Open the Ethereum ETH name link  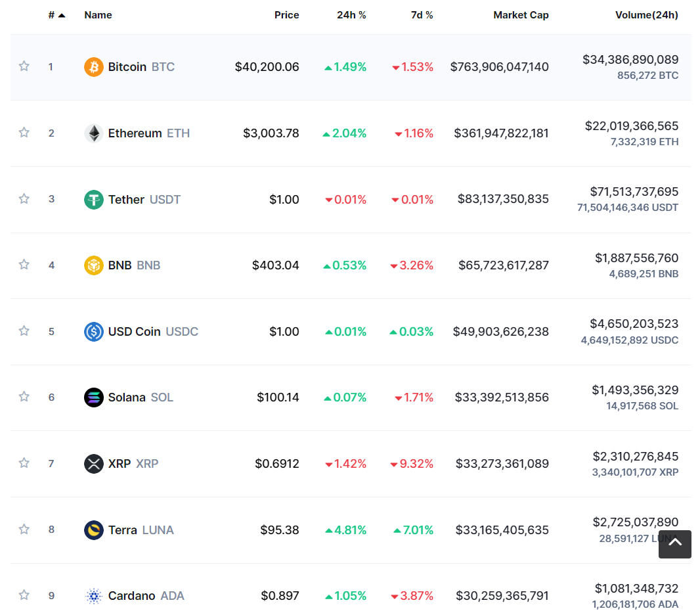coord(148,133)
